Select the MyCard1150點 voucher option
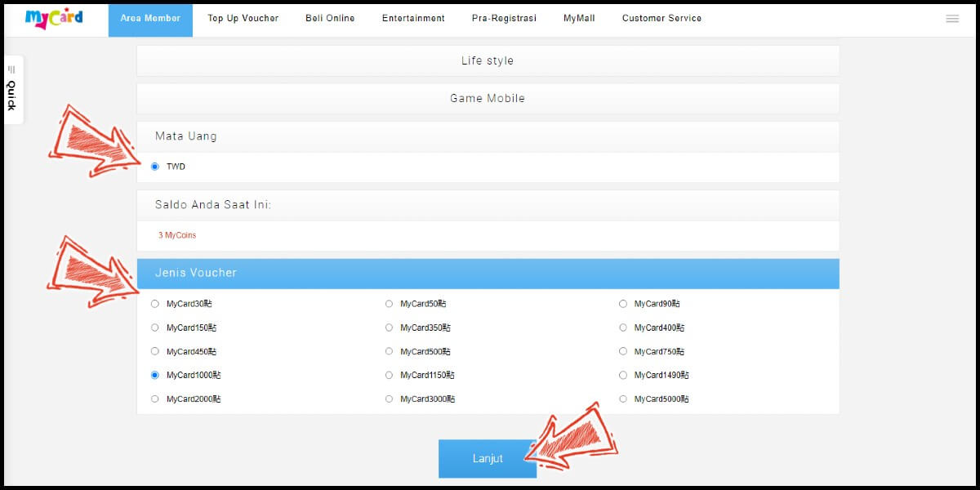The width and height of the screenshot is (980, 490). tap(389, 375)
